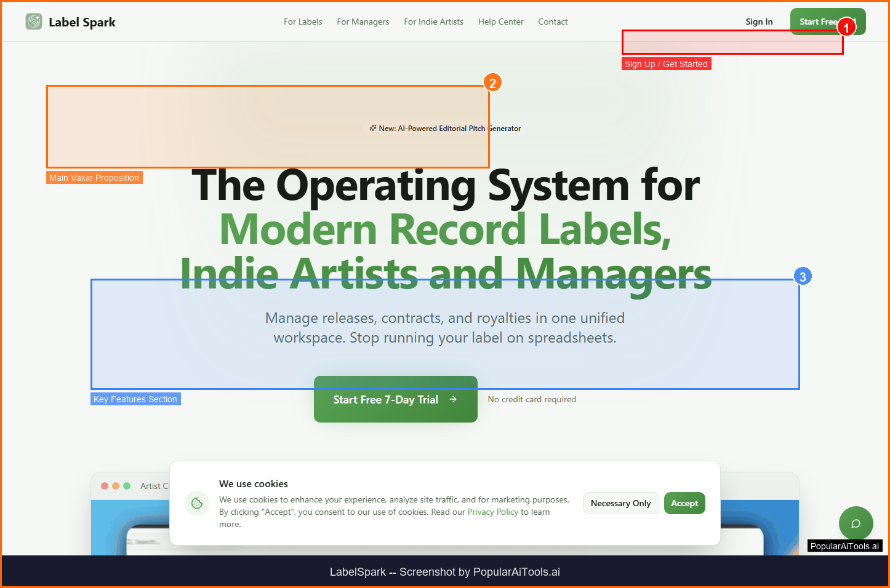Screen dimensions: 890x588
Task: Select orange annotation marker number 2
Action: 492,83
